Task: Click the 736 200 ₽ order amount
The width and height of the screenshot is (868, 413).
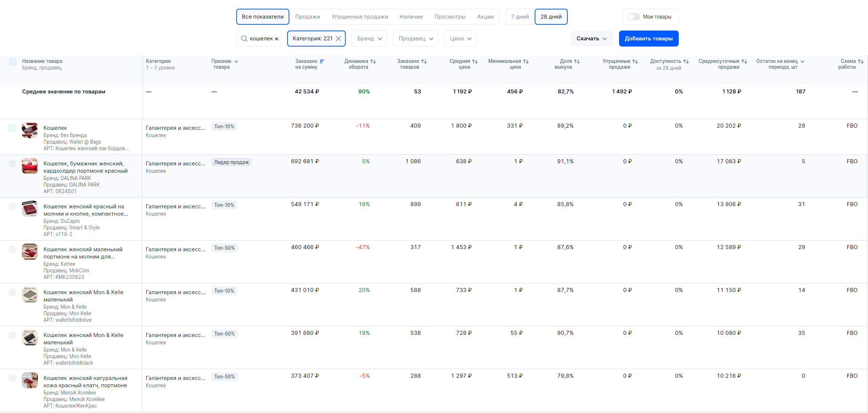Action: coord(305,126)
